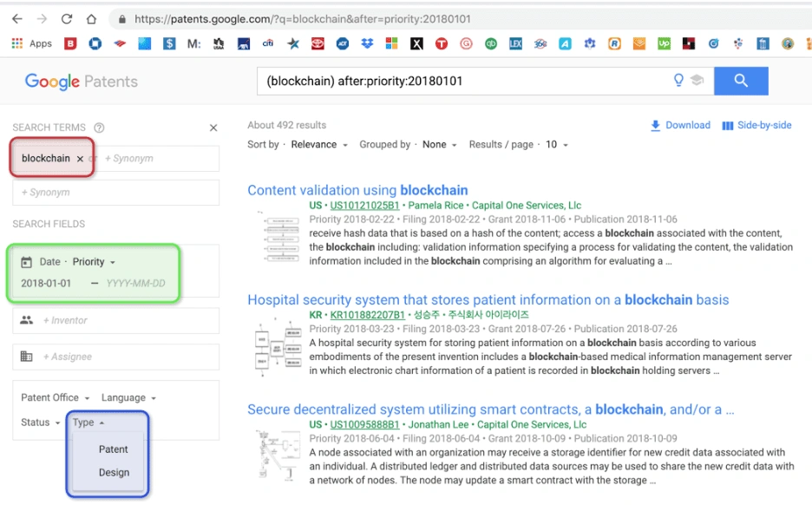Viewport: 812px width, 505px height.
Task: Open the dollar sign bookmark icon
Action: point(169,43)
